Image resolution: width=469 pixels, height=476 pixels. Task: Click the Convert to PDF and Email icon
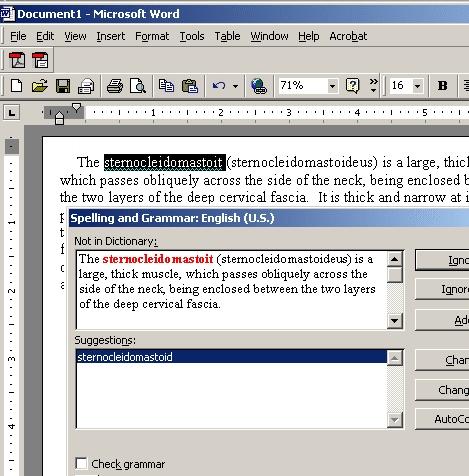pyautogui.click(x=40, y=60)
